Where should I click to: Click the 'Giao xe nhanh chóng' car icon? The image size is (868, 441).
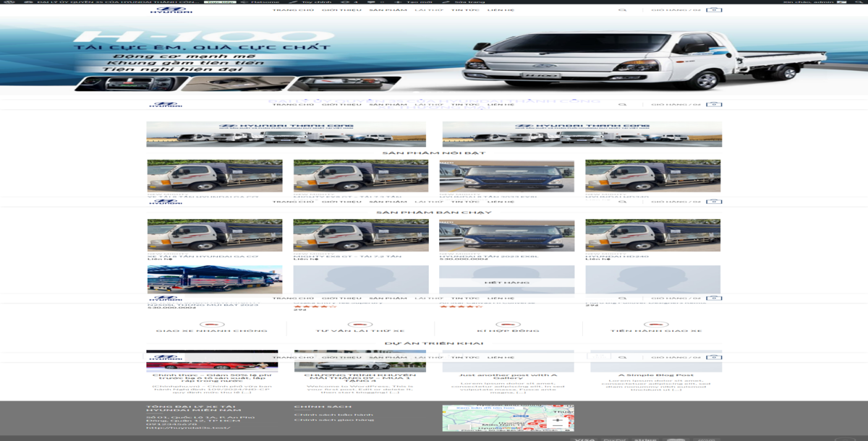[x=211, y=325]
